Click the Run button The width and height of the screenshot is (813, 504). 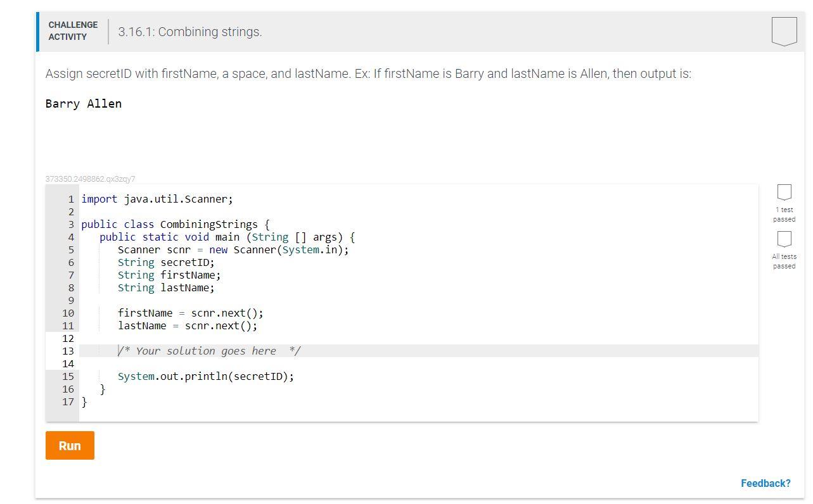(69, 445)
